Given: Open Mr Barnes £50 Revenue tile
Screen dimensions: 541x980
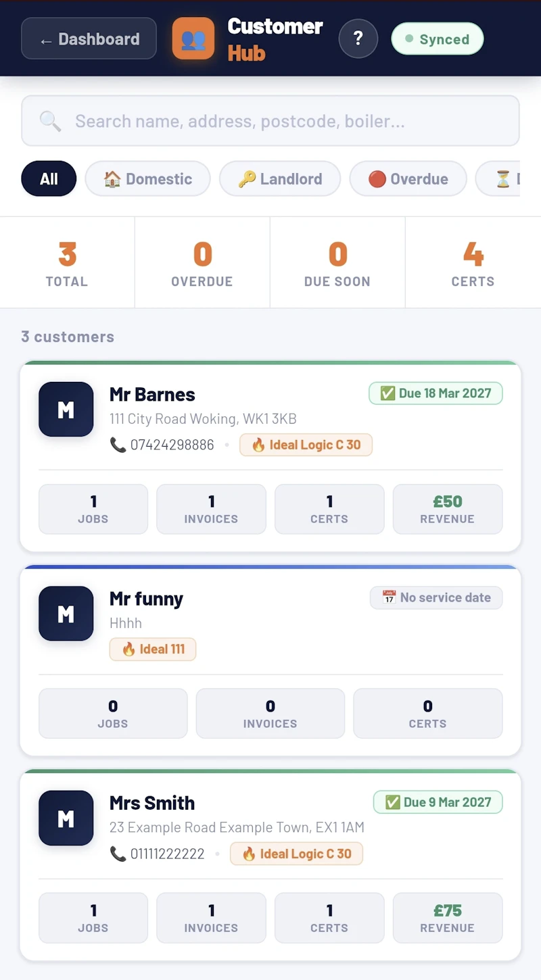Looking at the screenshot, I should point(448,509).
